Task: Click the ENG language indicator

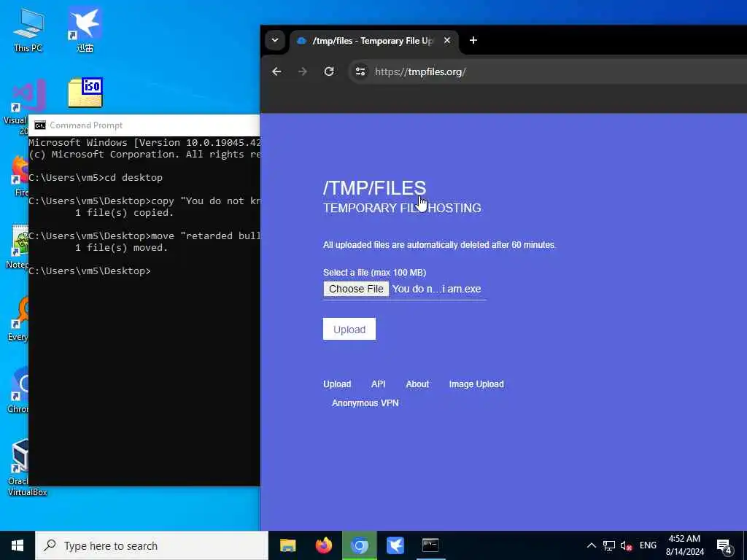Action: [x=648, y=545]
